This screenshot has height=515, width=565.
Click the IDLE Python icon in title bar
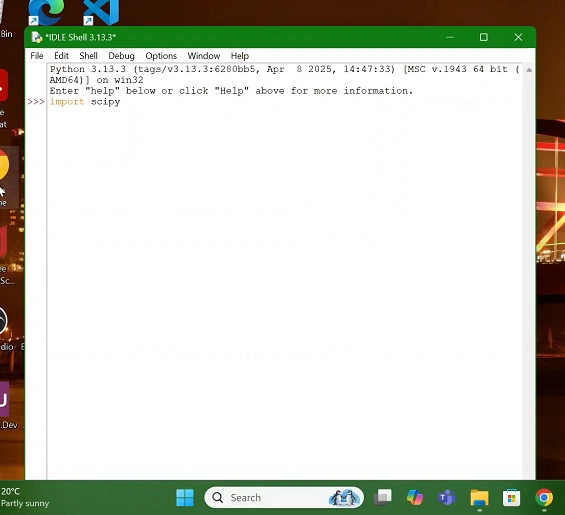point(36,37)
